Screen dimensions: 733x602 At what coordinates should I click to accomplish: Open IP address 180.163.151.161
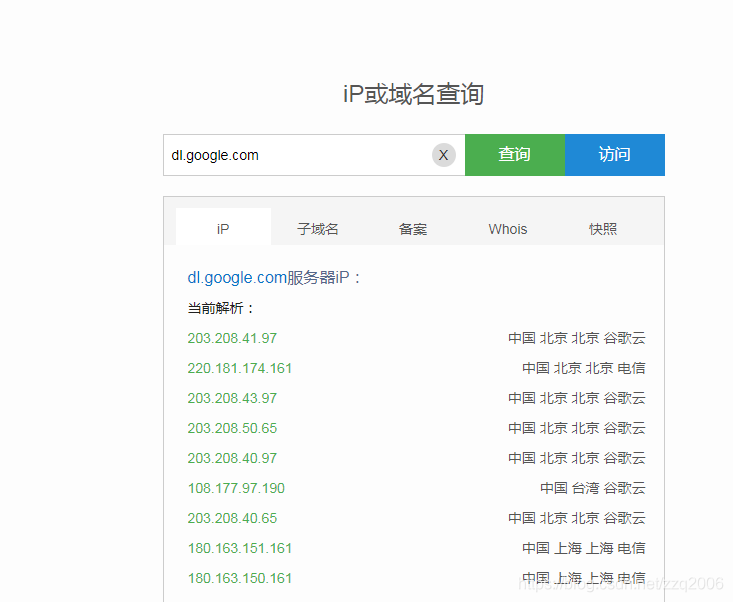pyautogui.click(x=240, y=548)
